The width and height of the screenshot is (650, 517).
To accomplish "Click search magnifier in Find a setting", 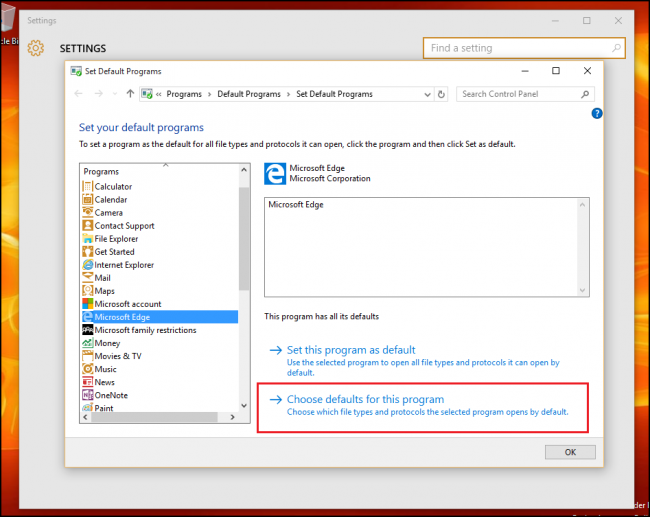I will pyautogui.click(x=616, y=48).
